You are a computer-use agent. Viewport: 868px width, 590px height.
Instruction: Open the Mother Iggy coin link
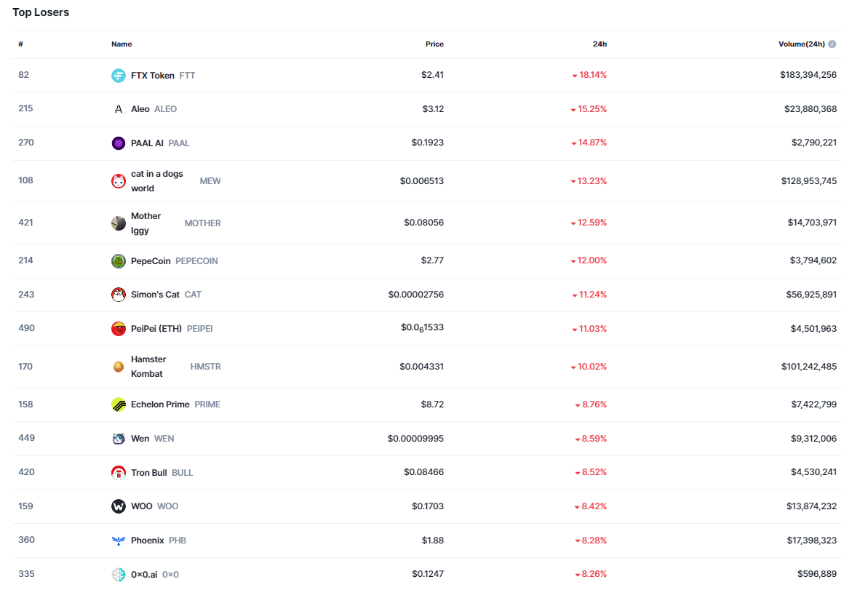click(146, 223)
